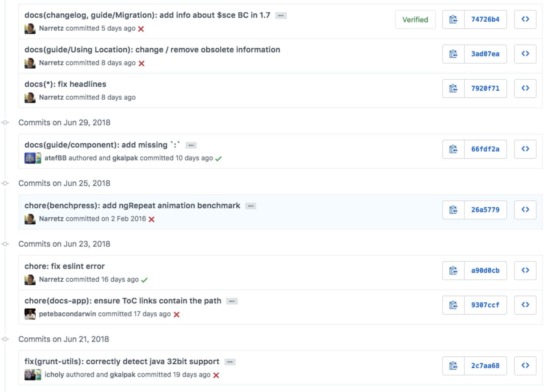Expand the add missing colon commit details
The width and height of the screenshot is (551, 392).
click(191, 145)
